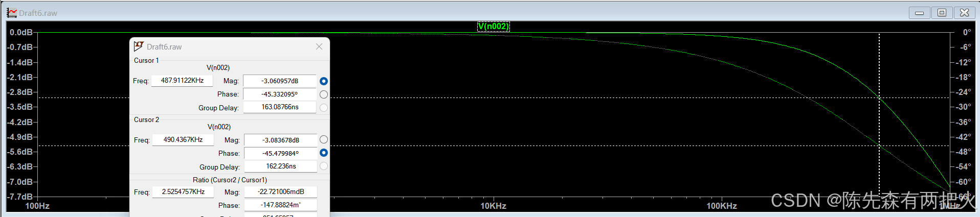Click Cursor 1 Freq field 487.91122KHz

click(182, 81)
